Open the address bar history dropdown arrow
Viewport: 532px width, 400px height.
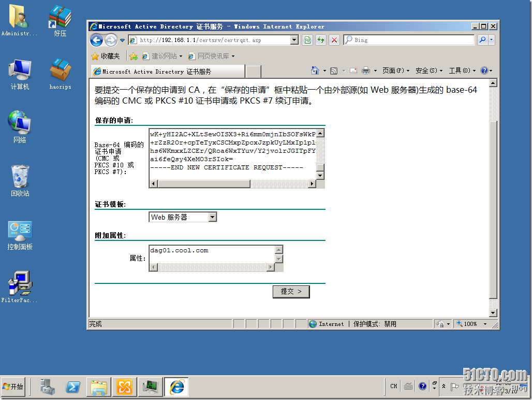pyautogui.click(x=294, y=40)
